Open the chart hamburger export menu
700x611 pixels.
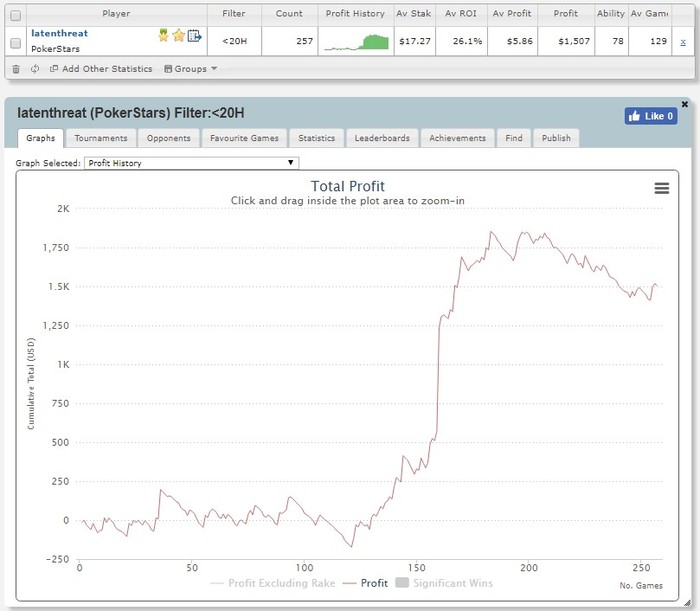[x=662, y=188]
